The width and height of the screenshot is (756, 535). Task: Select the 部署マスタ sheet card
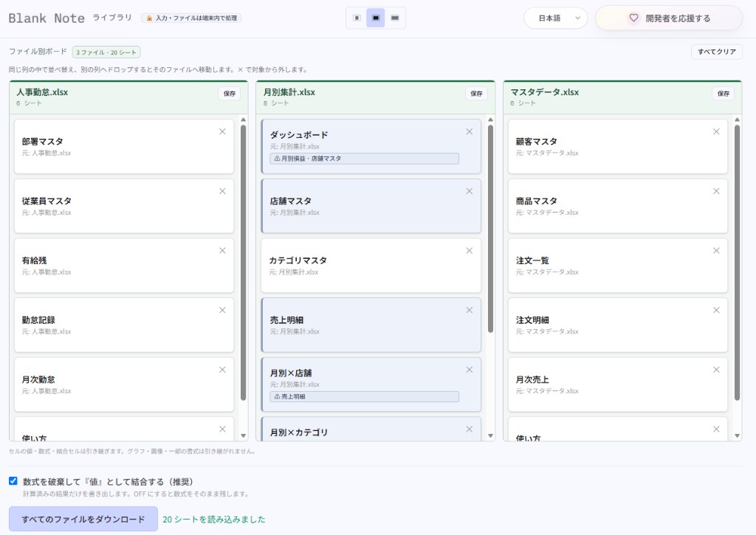click(124, 147)
